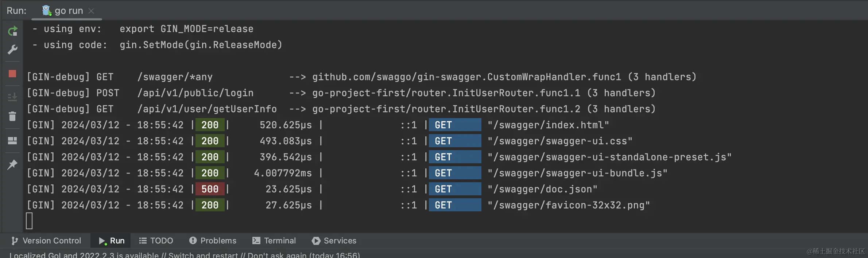
Task: Open the wrench settings icon
Action: [x=12, y=50]
